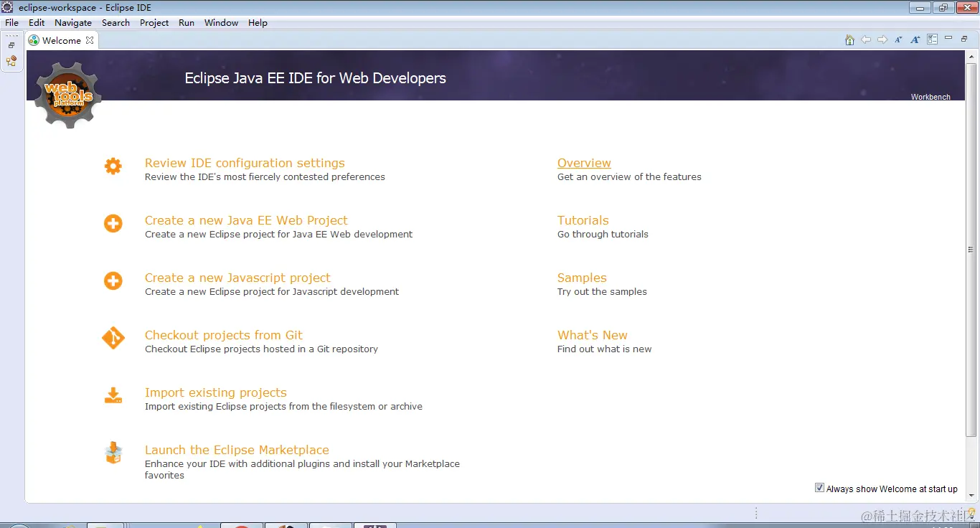The height and width of the screenshot is (528, 980).
Task: Open the Tutorials link
Action: click(583, 220)
